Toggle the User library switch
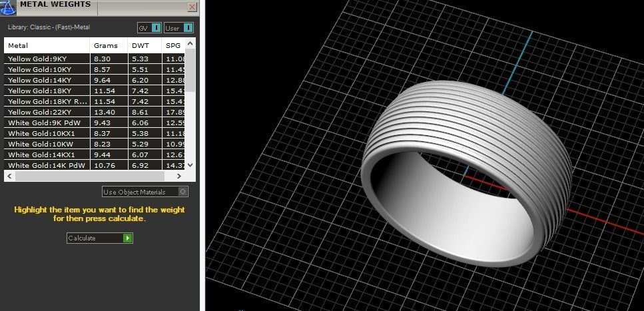 coord(178,28)
